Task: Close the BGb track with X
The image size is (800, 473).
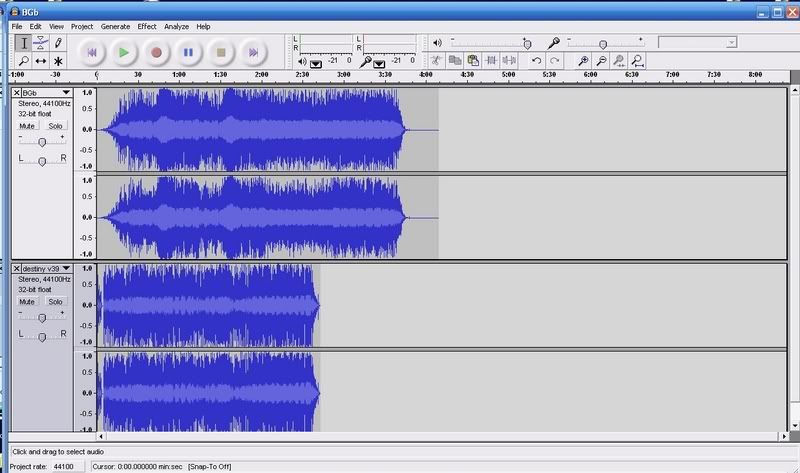Action: 16,93
